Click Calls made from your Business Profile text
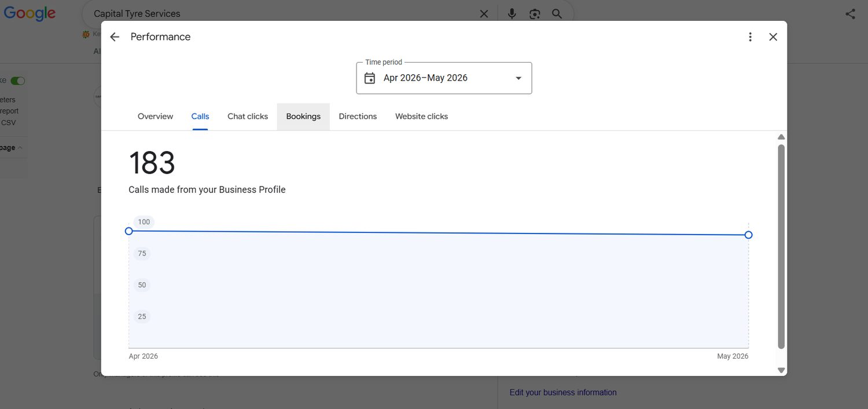Viewport: 868px width, 409px height. pyautogui.click(x=207, y=190)
